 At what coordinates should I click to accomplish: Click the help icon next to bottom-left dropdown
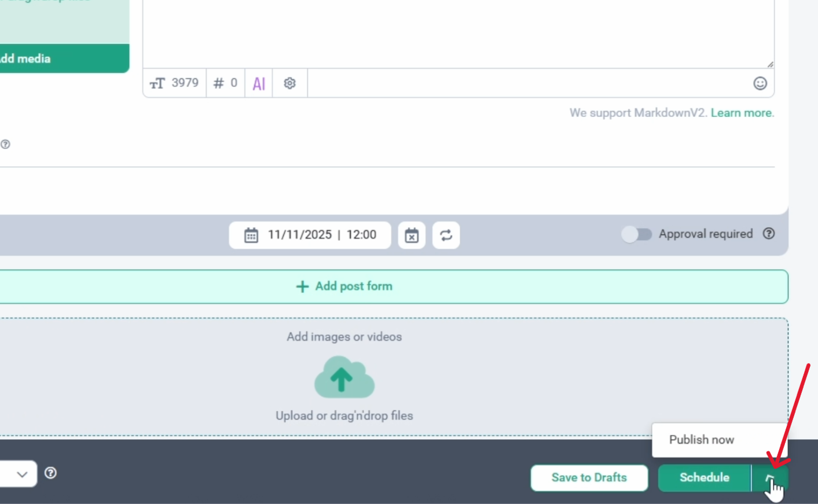click(x=51, y=473)
